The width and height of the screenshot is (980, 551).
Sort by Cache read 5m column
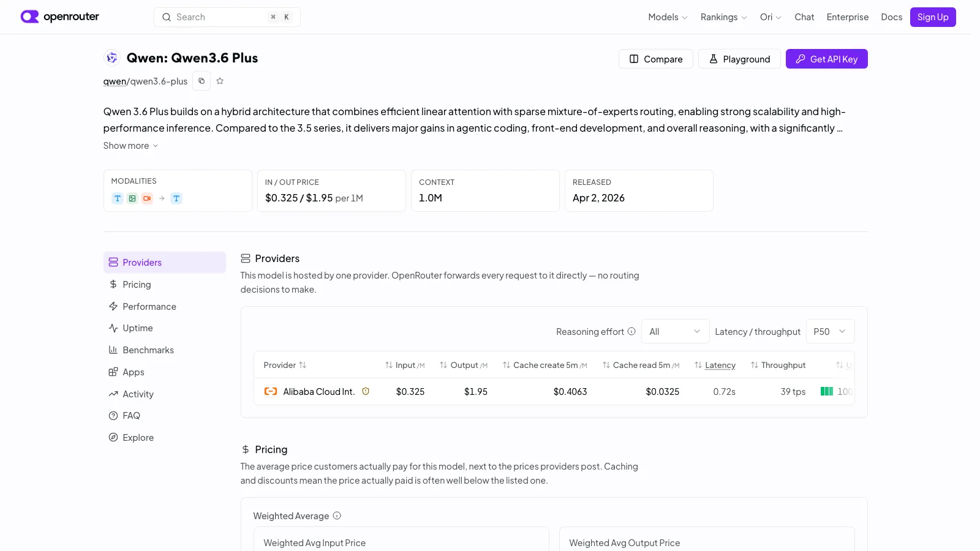pyautogui.click(x=641, y=365)
